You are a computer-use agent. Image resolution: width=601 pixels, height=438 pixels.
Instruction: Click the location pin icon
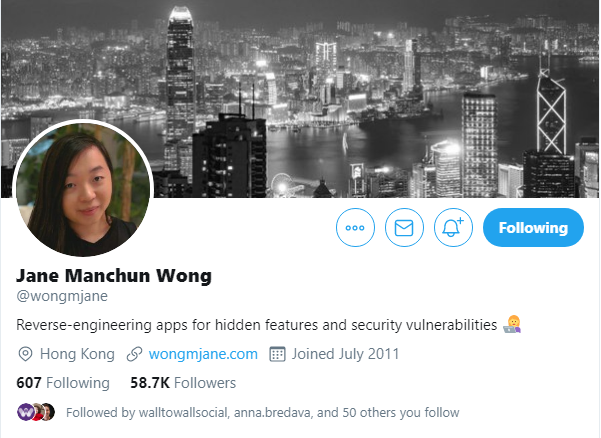coord(25,354)
